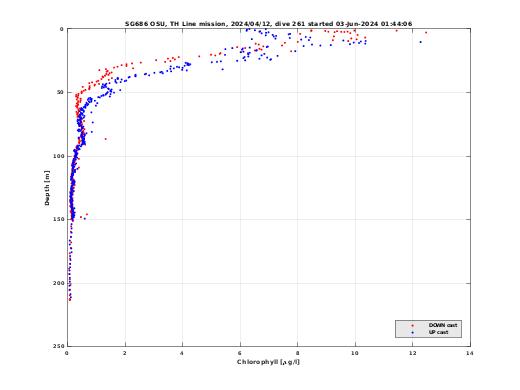Click the Chlorophyll x-axis label
Image resolution: width=520 pixels, height=390 pixels.
pos(268,362)
